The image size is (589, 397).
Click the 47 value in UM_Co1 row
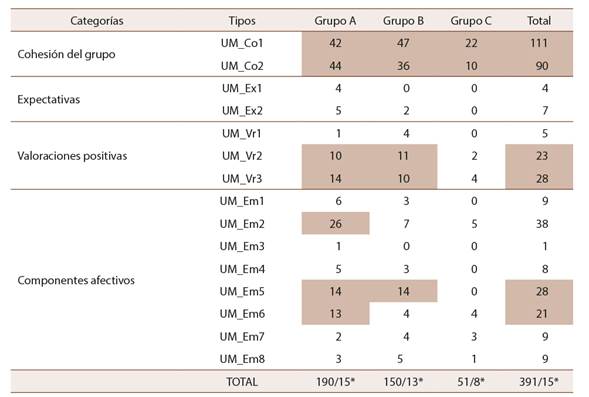[x=403, y=43]
